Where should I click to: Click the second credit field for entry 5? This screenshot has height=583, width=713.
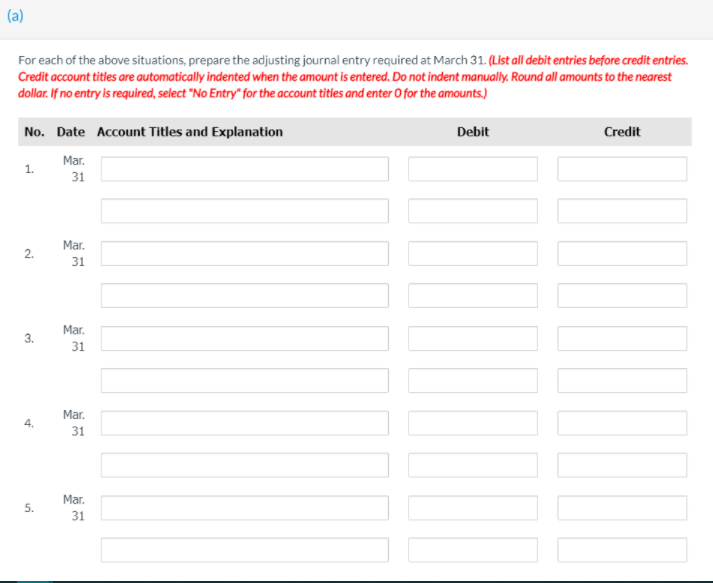[622, 549]
